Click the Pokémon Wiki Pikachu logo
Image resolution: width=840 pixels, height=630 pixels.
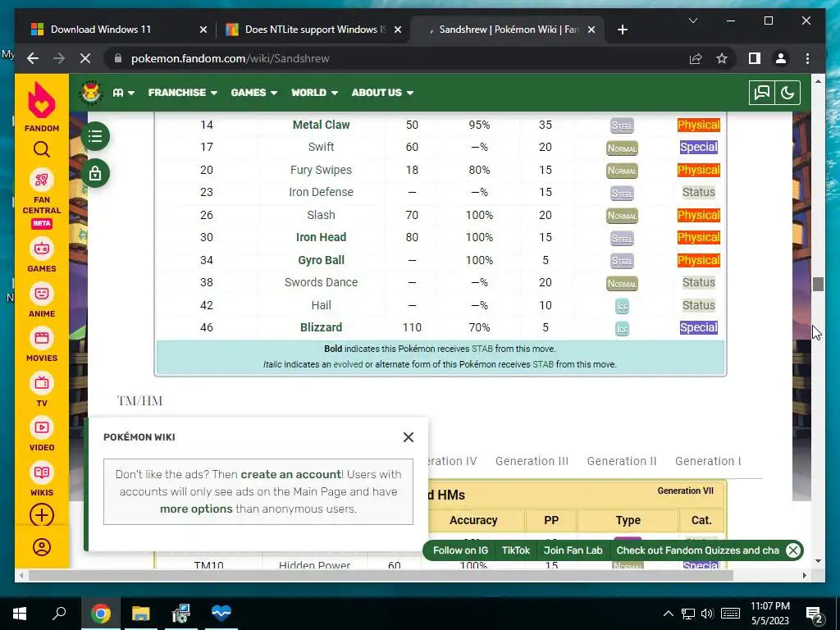click(91, 93)
